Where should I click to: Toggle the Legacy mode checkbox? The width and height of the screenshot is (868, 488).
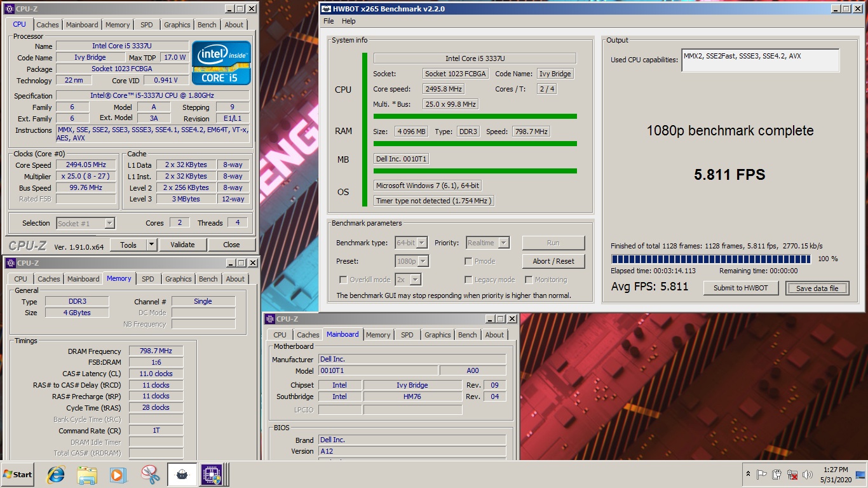[468, 280]
